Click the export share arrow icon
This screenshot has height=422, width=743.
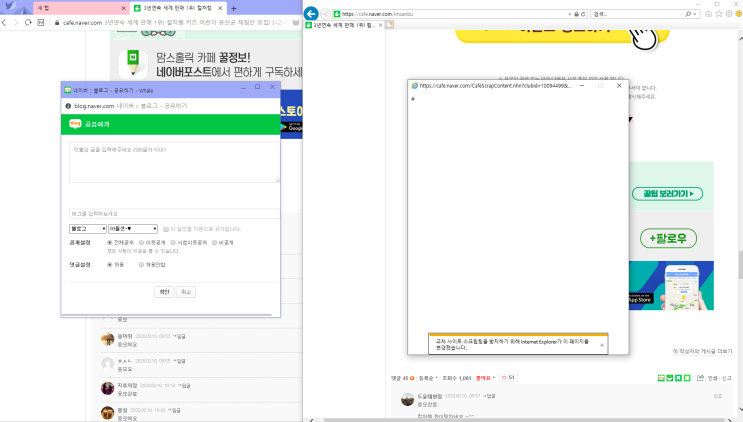700,377
